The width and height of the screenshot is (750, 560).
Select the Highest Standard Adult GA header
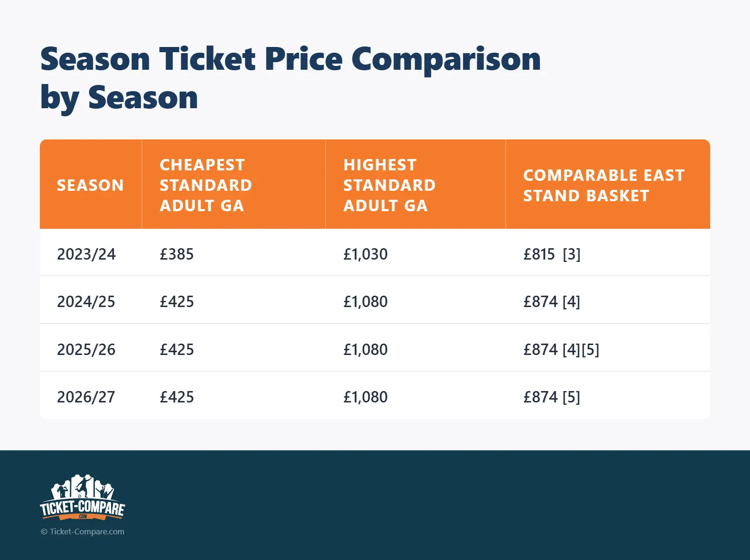click(x=389, y=185)
